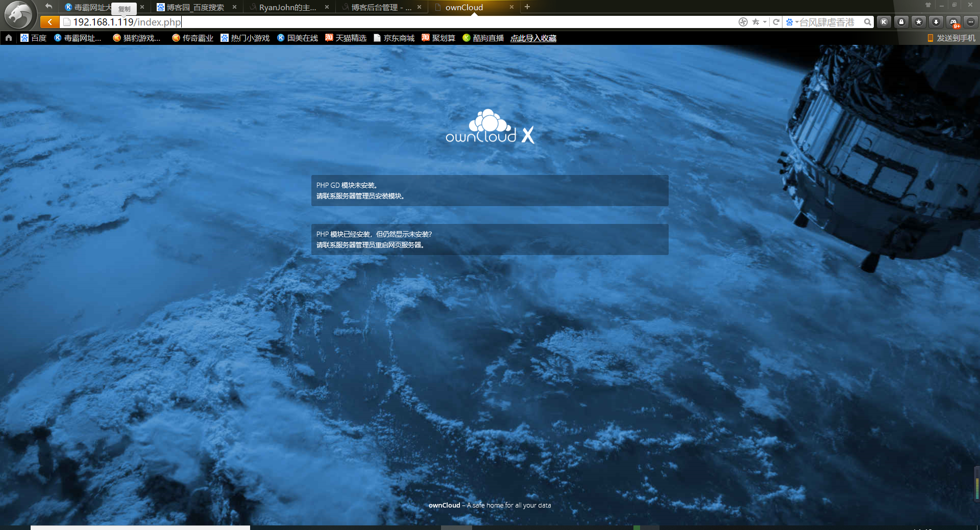Bookmark this page with the star icon

pos(756,22)
